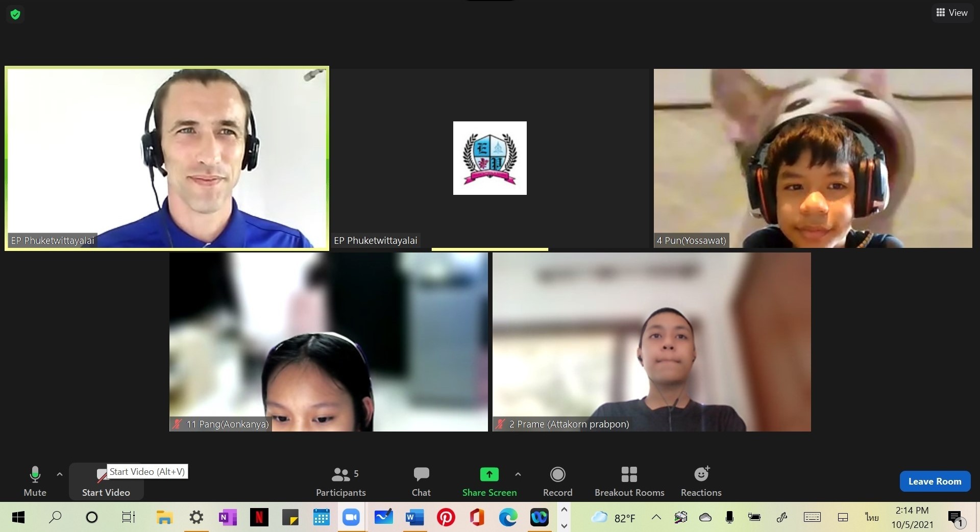Screen dimensions: 980x532
Task: Select the 2 Prame (Attakorn prabpon) video tile
Action: point(651,342)
